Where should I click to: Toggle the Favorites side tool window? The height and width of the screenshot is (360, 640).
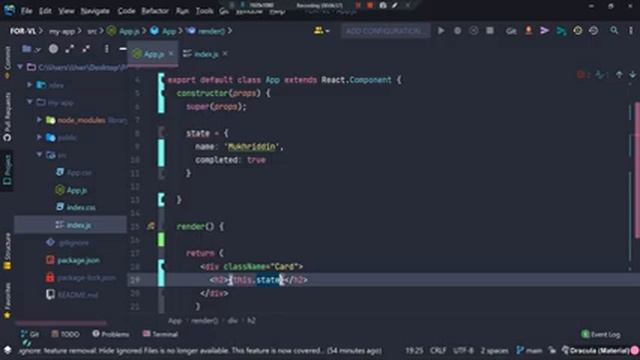(x=7, y=300)
